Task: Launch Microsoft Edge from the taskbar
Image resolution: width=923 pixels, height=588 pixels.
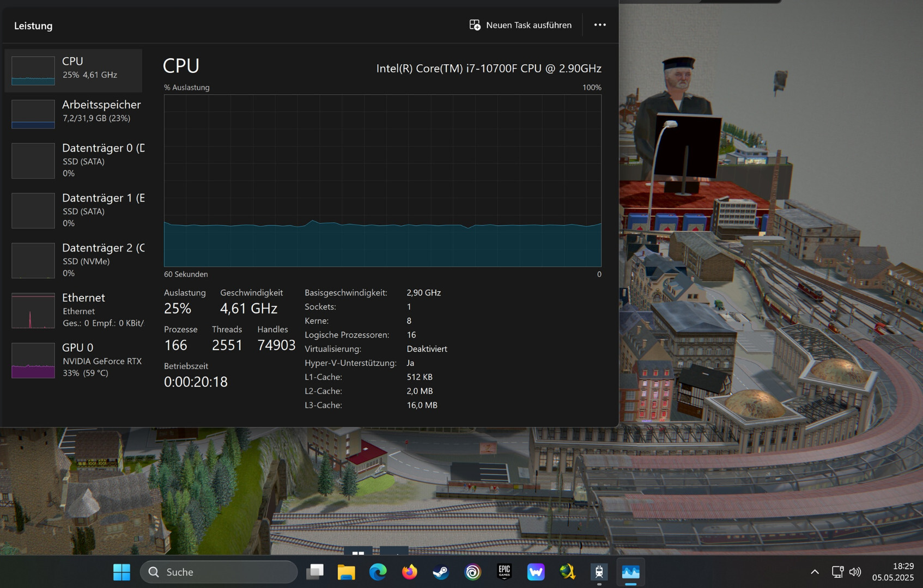Action: point(378,572)
